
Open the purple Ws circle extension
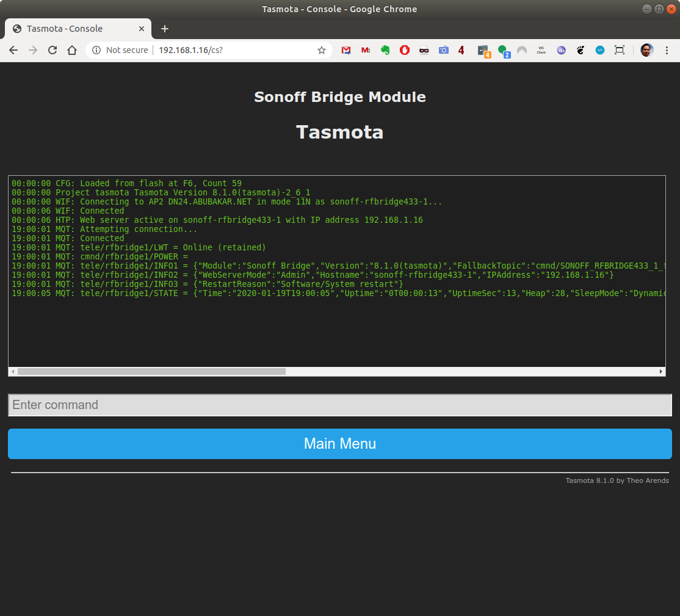tap(561, 50)
